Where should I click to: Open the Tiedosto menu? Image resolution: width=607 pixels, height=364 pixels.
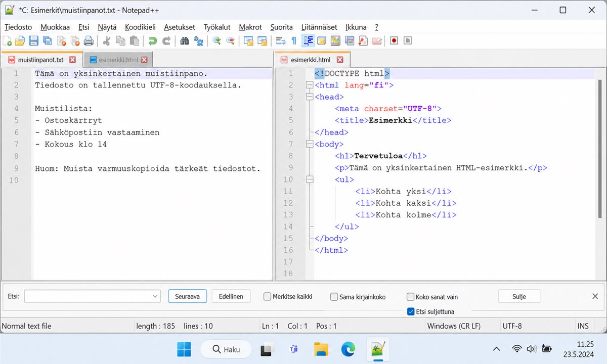pos(18,27)
